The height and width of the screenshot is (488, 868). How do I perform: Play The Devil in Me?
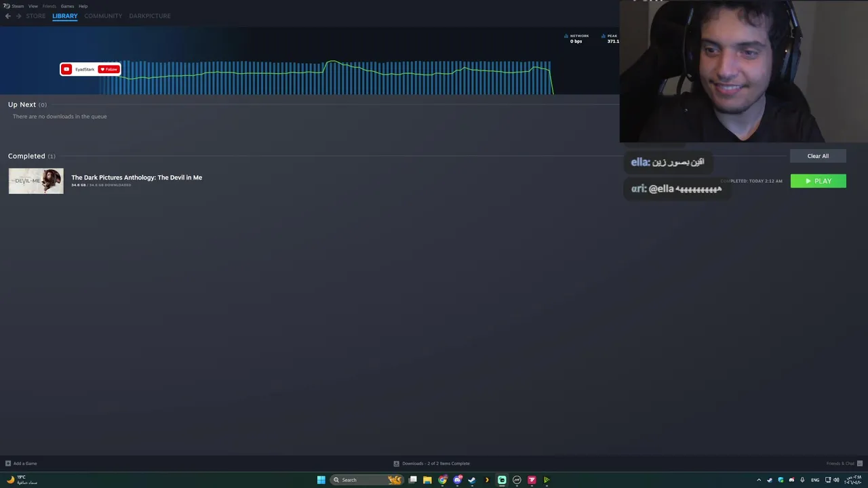click(x=818, y=181)
